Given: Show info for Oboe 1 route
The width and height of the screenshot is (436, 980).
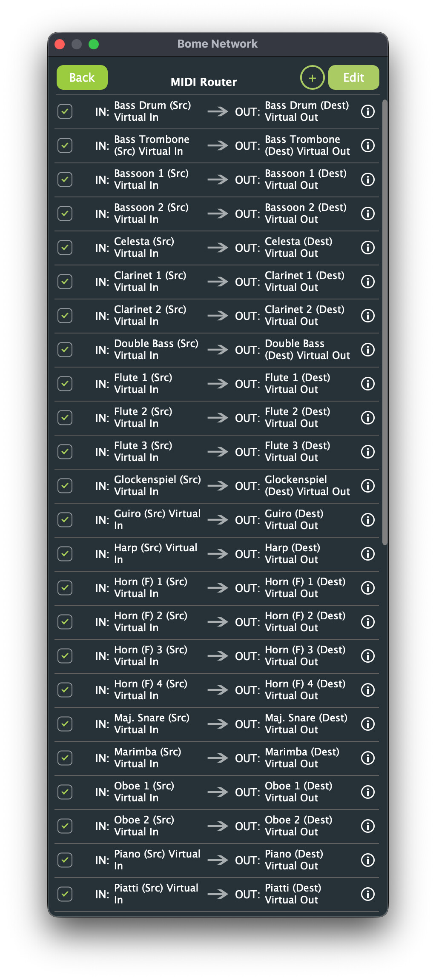Looking at the screenshot, I should coord(367,792).
